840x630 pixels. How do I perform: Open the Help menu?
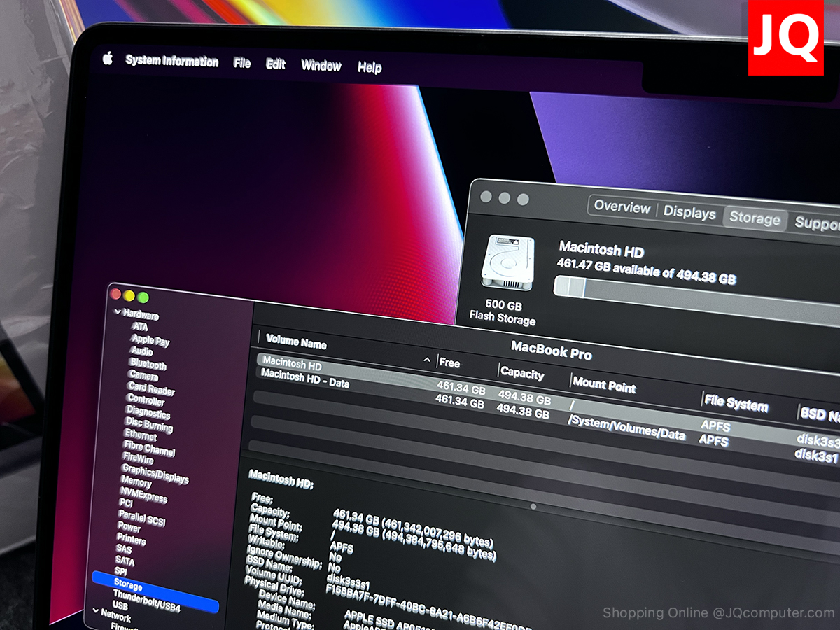pyautogui.click(x=370, y=67)
